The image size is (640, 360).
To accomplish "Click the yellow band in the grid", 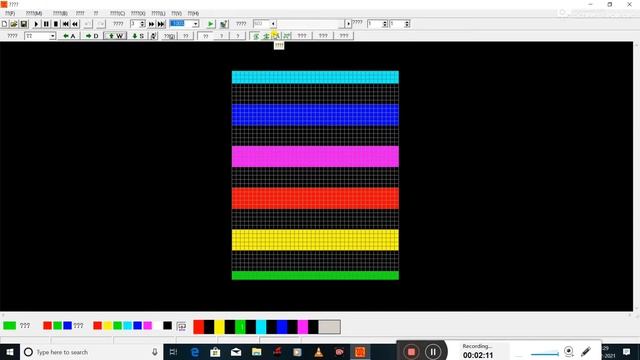I will pos(315,240).
